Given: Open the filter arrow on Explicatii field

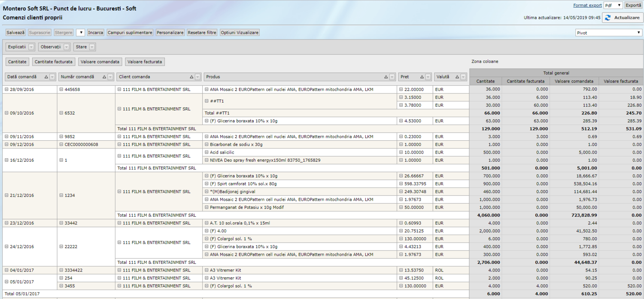Looking at the screenshot, I should pos(31,47).
